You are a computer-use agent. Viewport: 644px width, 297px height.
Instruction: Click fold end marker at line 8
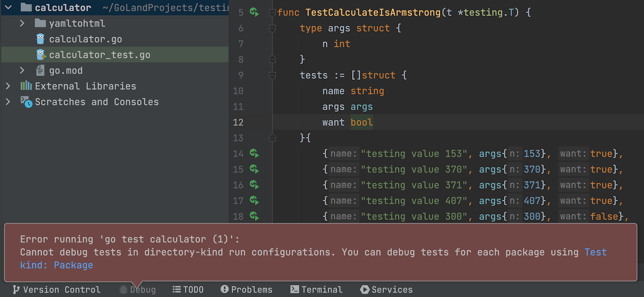click(x=272, y=59)
